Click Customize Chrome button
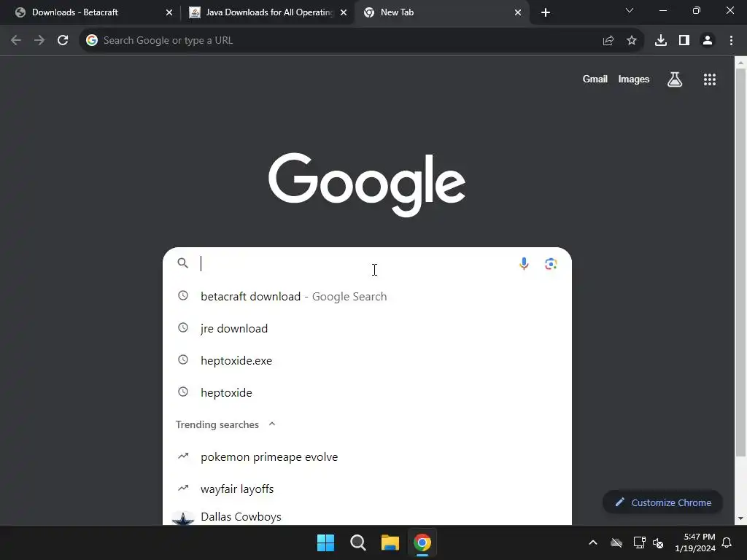The height and width of the screenshot is (560, 747). click(x=662, y=502)
